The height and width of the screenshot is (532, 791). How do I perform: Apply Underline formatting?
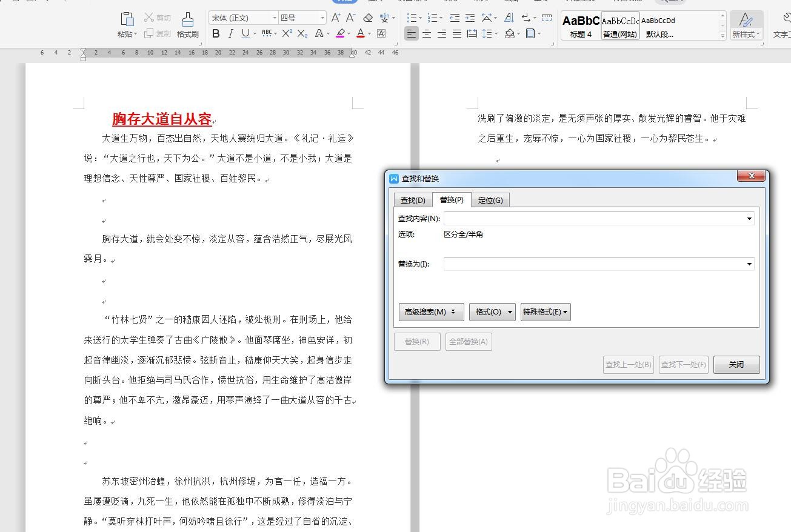pyautogui.click(x=245, y=34)
